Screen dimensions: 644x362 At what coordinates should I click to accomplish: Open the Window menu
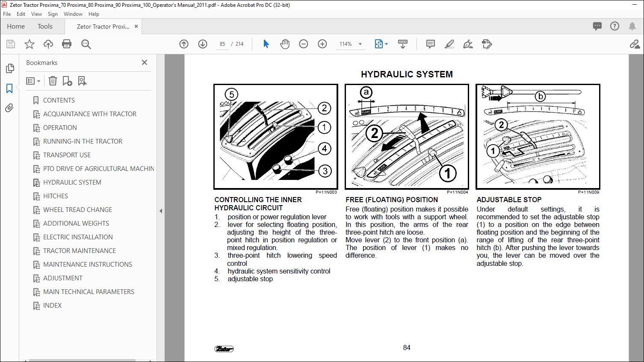[73, 14]
